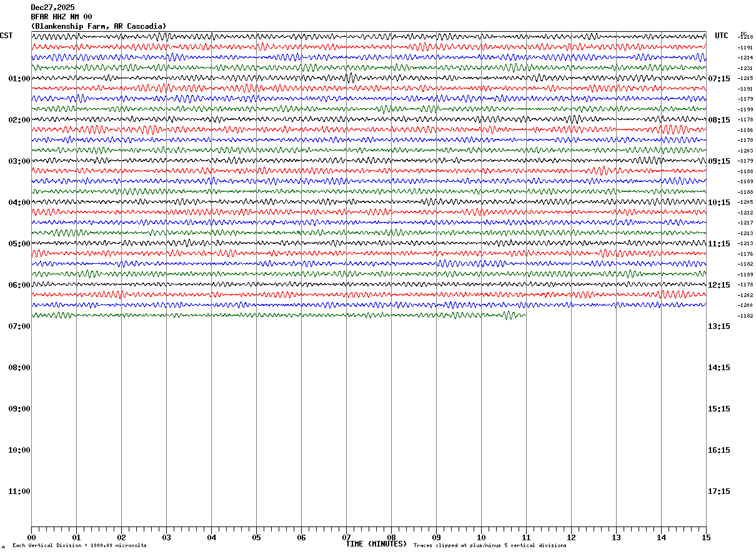Image resolution: width=756 pixels, height=554 pixels.
Task: Click the DC offset value -1176
Action: [x=746, y=254]
